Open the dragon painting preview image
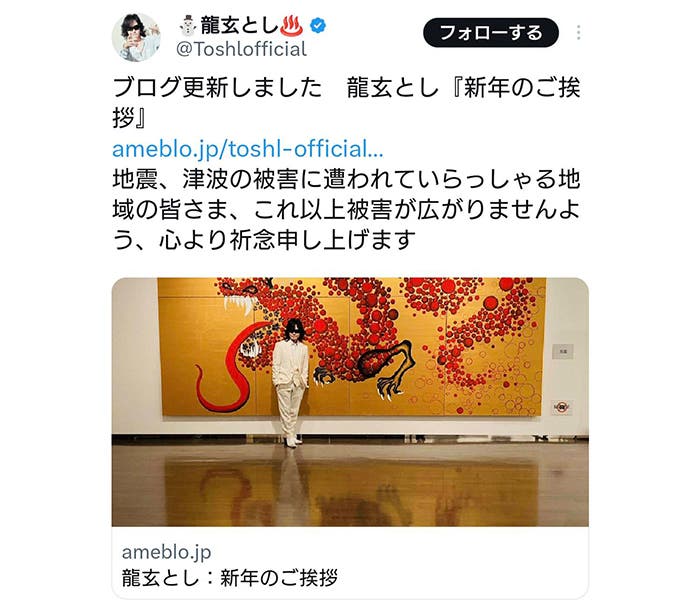Viewport: 700px width, 600px height. coord(350,402)
